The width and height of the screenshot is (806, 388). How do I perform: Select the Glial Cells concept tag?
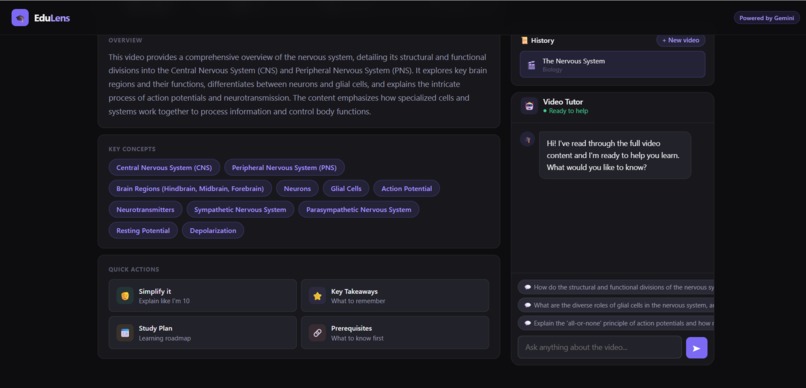tap(346, 189)
